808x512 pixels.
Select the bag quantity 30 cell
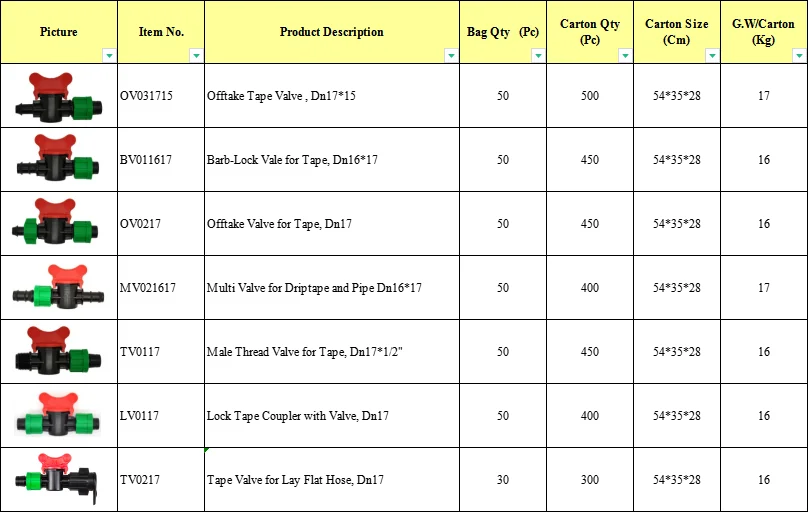[502, 480]
